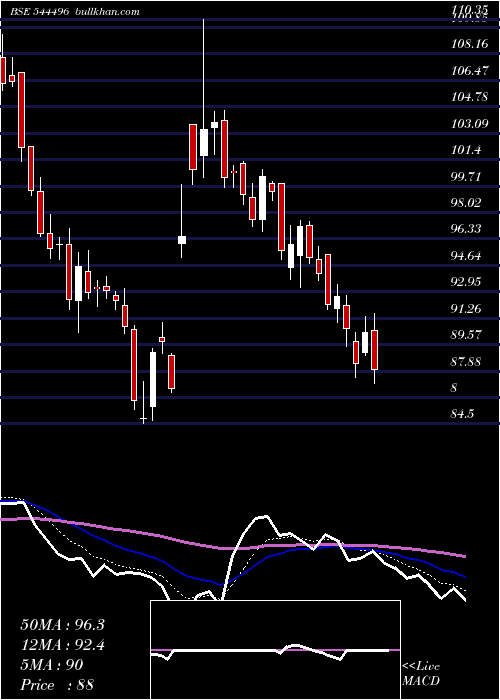Select the 108.16 price axis label
The image size is (500, 700).
tap(469, 44)
